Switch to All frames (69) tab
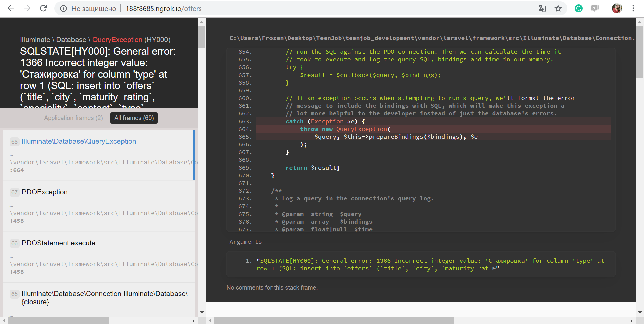The image size is (644, 324). pos(134,118)
